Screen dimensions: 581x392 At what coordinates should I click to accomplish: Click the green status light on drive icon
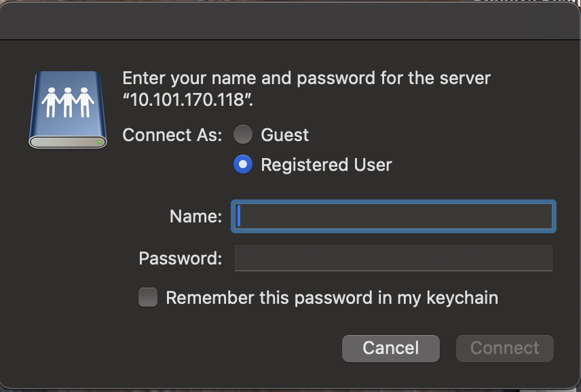(100, 142)
